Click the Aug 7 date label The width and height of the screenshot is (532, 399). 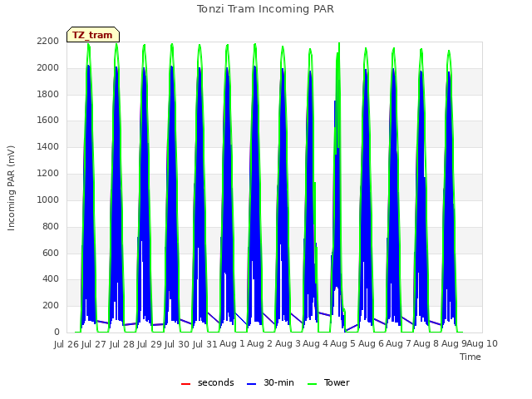pyautogui.click(x=398, y=344)
